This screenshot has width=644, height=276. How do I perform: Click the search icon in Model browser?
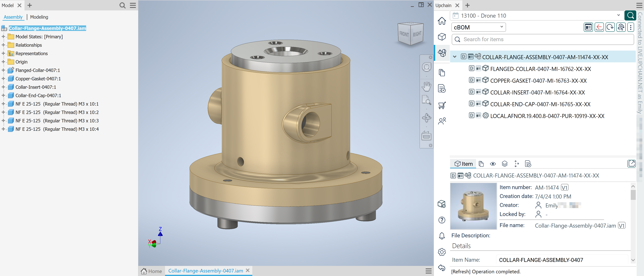(x=122, y=5)
